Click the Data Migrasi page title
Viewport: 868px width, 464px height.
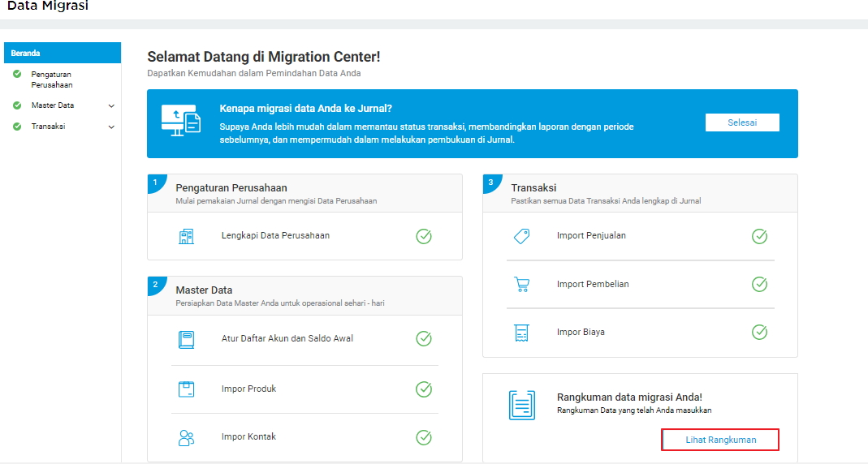[x=48, y=6]
